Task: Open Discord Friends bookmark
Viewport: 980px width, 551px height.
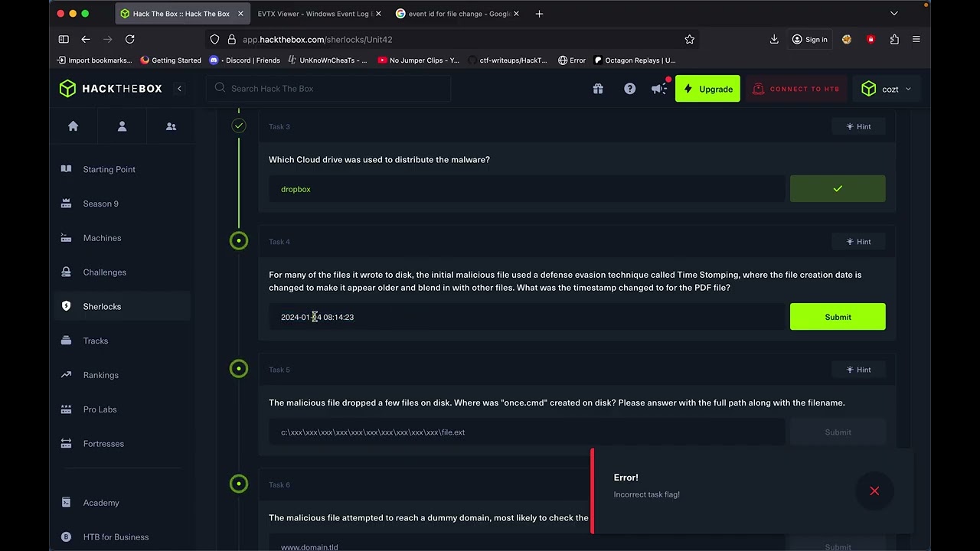Action: coord(245,60)
